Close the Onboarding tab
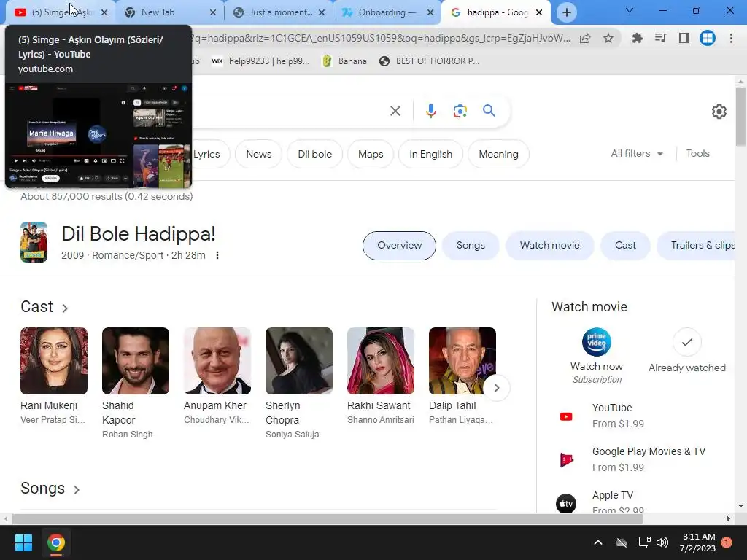 (430, 12)
